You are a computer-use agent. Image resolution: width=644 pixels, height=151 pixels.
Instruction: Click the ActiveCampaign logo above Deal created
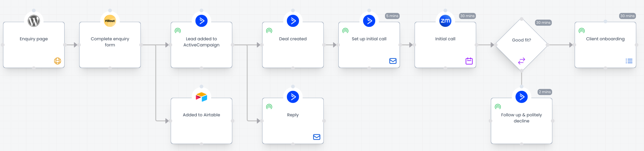pos(293,21)
